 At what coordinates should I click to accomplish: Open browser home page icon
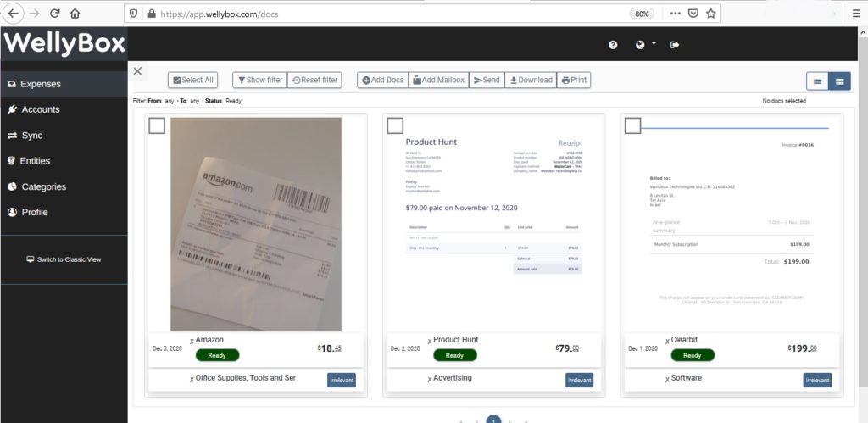(75, 14)
